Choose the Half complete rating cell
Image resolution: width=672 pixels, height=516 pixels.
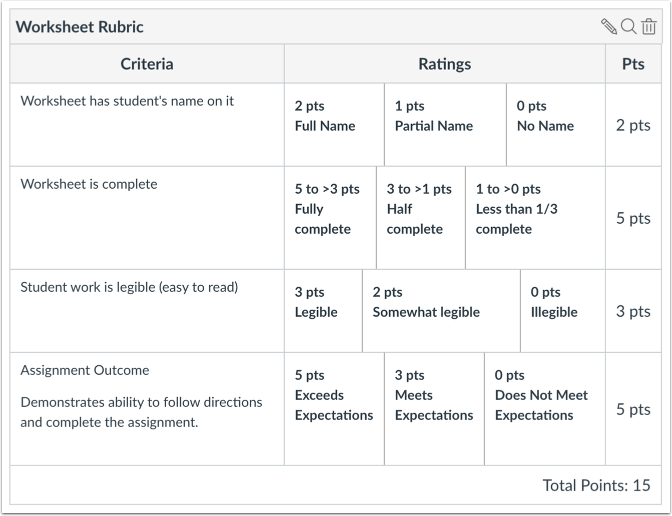pos(421,218)
